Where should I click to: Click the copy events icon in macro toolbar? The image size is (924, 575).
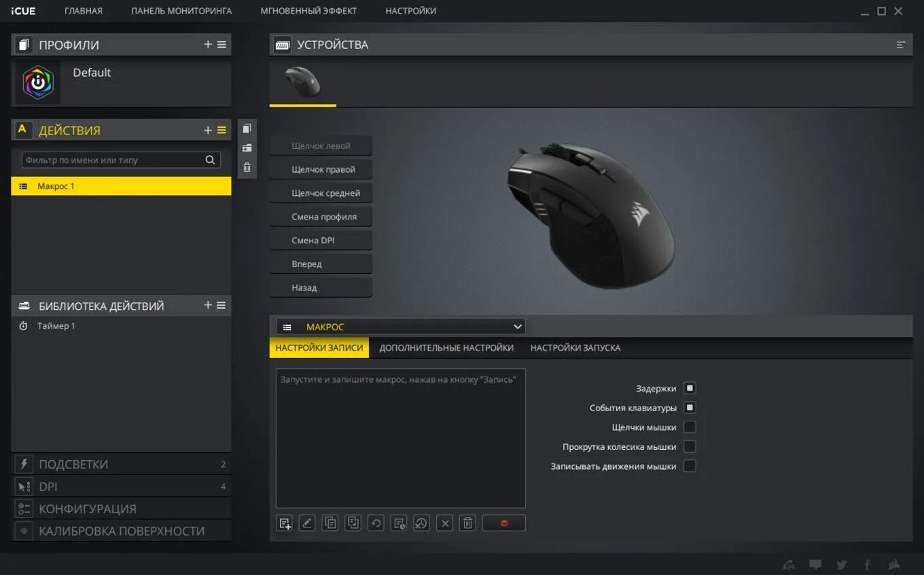click(330, 523)
